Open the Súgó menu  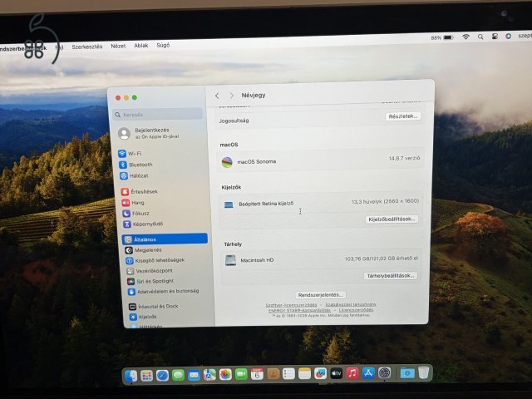[163, 45]
